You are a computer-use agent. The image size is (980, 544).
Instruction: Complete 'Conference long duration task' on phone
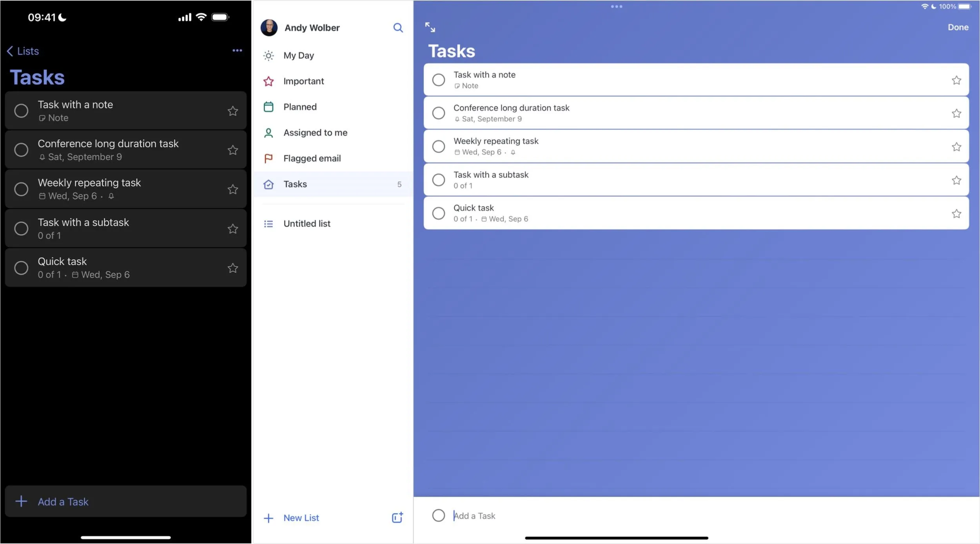[x=21, y=150]
